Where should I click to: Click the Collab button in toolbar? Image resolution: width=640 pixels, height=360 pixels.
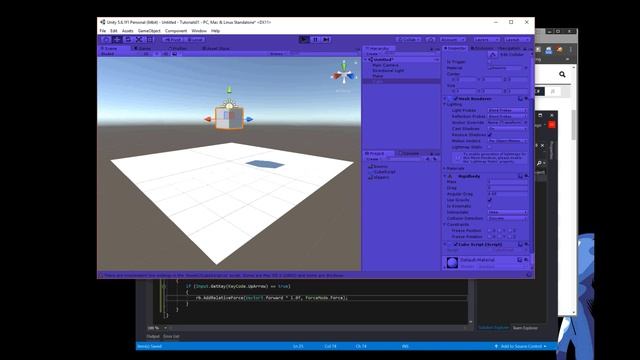click(x=409, y=40)
